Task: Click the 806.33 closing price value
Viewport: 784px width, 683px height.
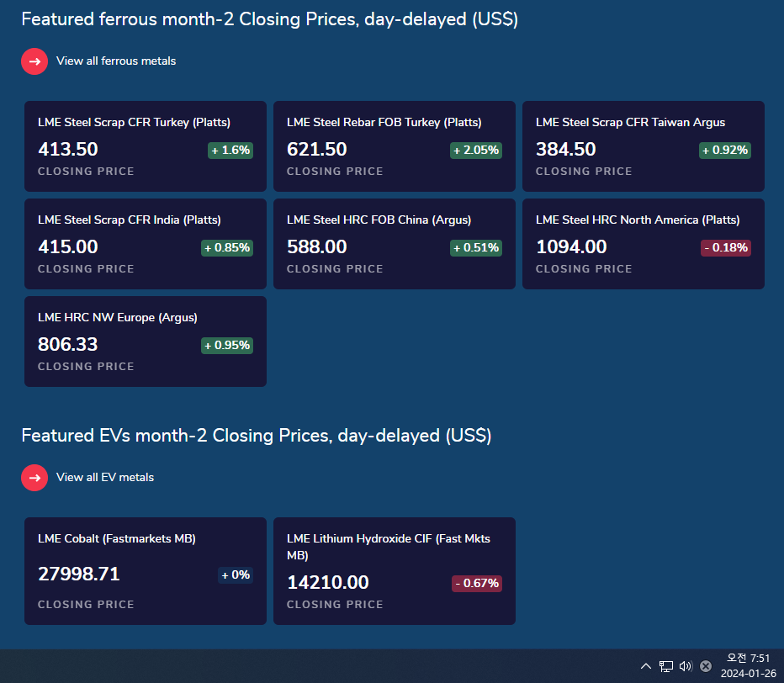Action: click(x=68, y=345)
